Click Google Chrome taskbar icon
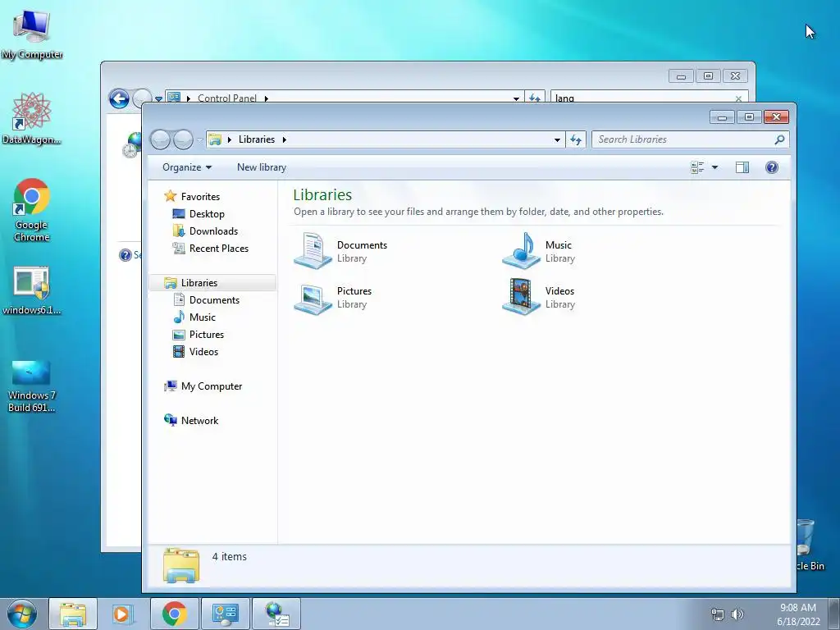840x630 pixels. (174, 614)
